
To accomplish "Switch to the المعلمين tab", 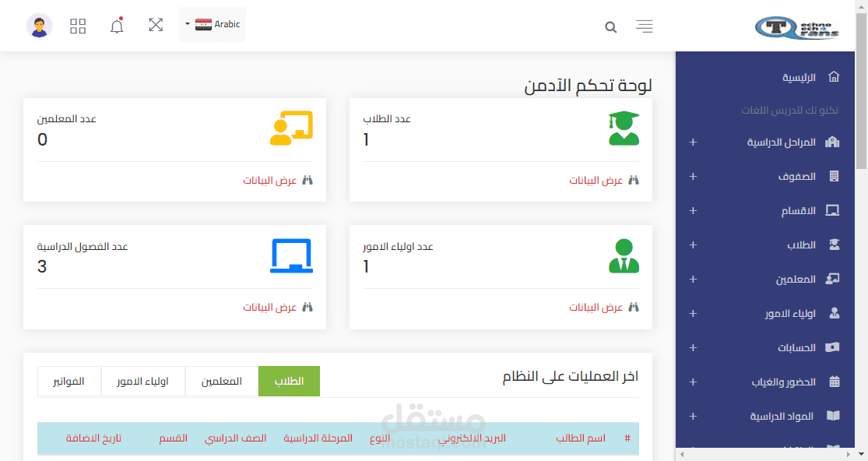I will click(221, 382).
